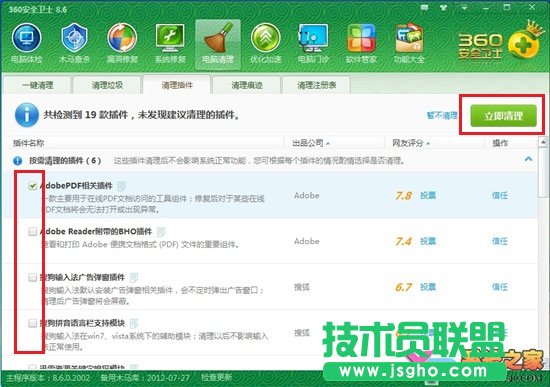Open 电脑体检 computer checkup icon
Viewport: 550px width, 387px height.
point(27,44)
